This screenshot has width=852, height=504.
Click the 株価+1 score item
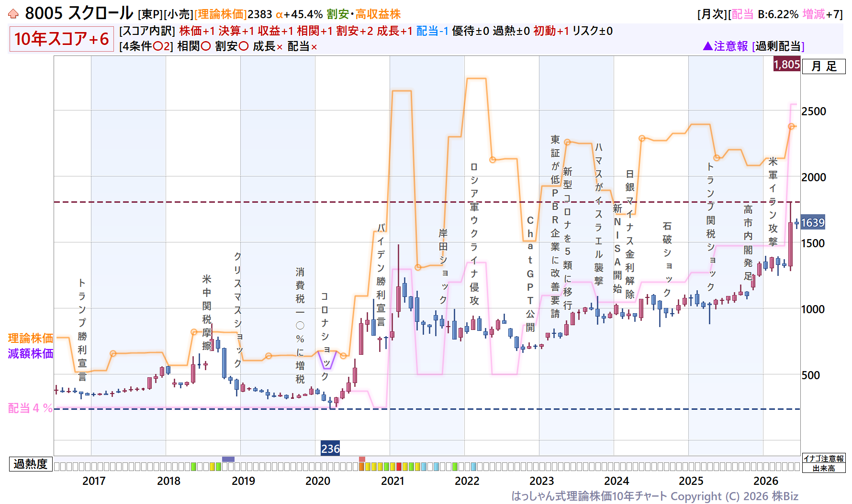[197, 31]
